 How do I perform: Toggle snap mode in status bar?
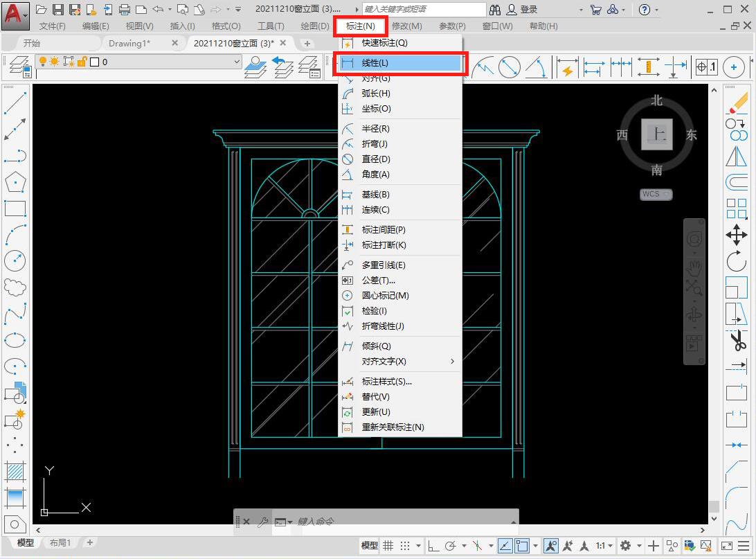(405, 546)
